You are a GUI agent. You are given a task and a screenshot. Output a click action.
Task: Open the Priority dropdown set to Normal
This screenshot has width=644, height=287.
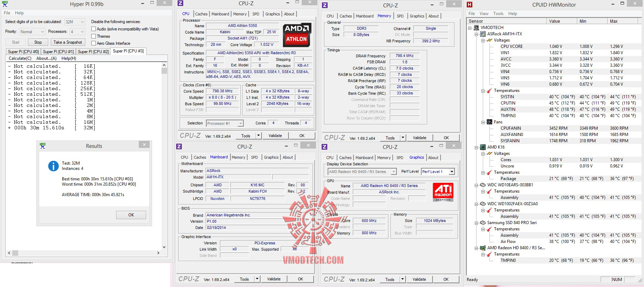pyautogui.click(x=32, y=32)
